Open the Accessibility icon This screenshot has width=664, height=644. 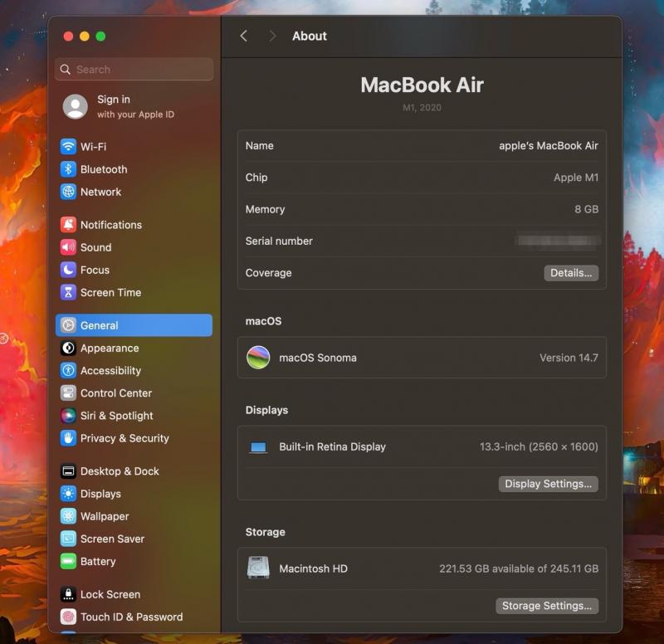click(x=68, y=370)
